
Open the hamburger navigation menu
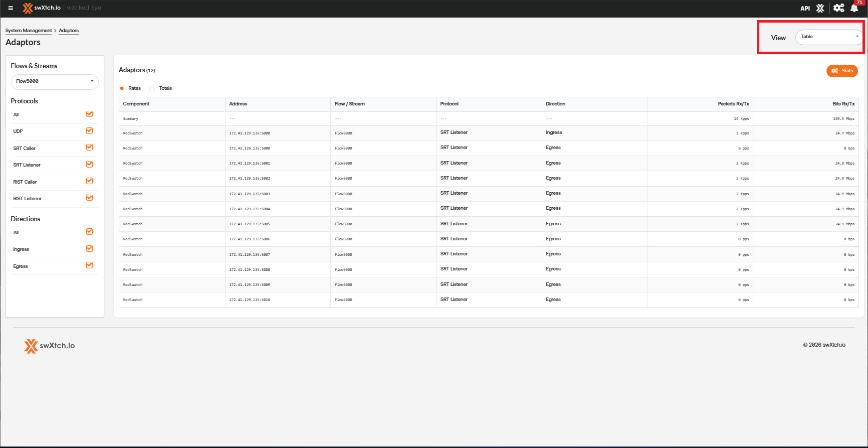(x=11, y=8)
